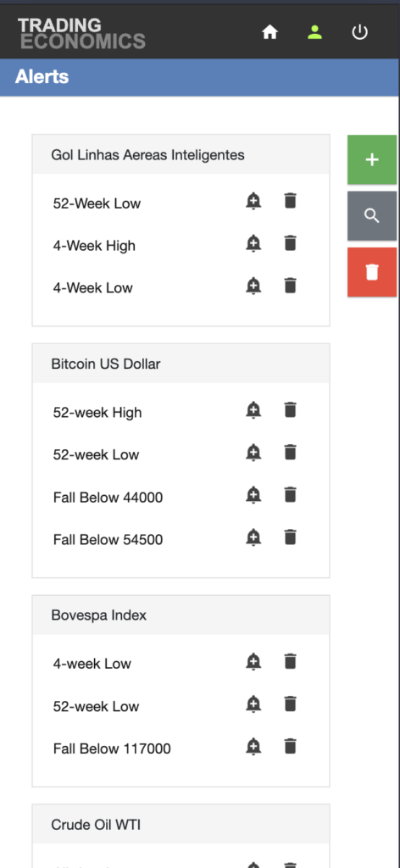Click bell icon for Bovespa 52-week Low
Viewport: 400px width, 868px height.
point(253,704)
